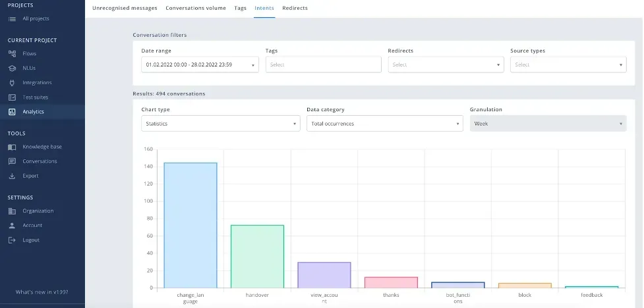Click the Flows icon in the sidebar
Viewport: 644px width, 308px height.
point(12,54)
